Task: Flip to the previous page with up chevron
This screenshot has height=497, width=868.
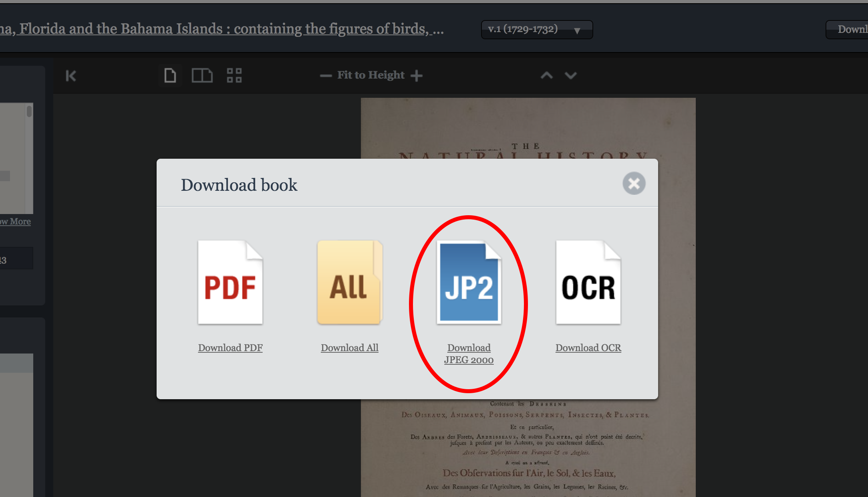Action: 546,75
